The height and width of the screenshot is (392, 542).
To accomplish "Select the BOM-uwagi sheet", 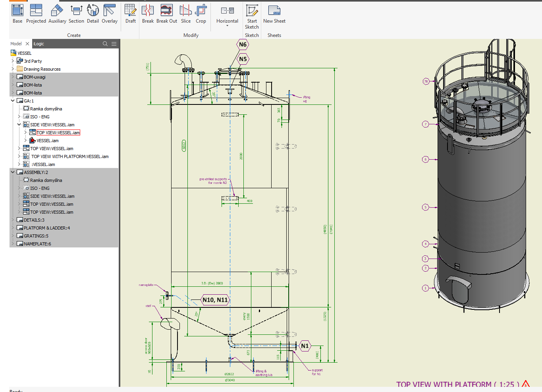I will tap(35, 77).
